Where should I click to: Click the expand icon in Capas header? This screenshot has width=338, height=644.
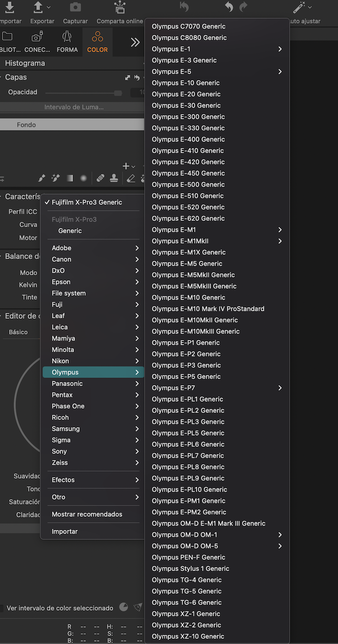coord(127,77)
